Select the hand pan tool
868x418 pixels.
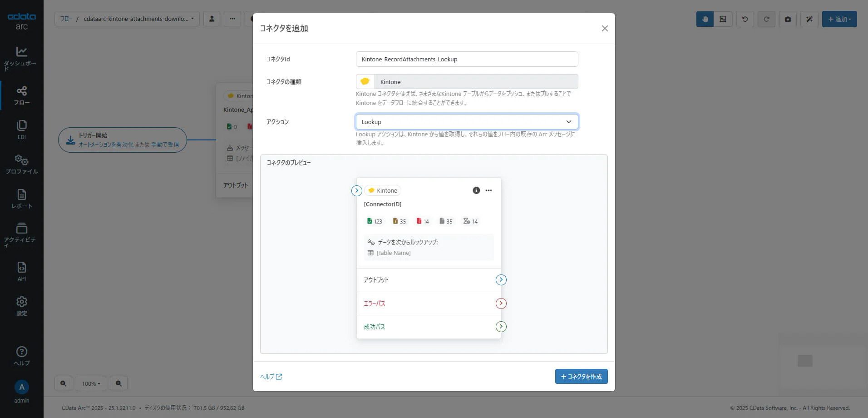[705, 19]
